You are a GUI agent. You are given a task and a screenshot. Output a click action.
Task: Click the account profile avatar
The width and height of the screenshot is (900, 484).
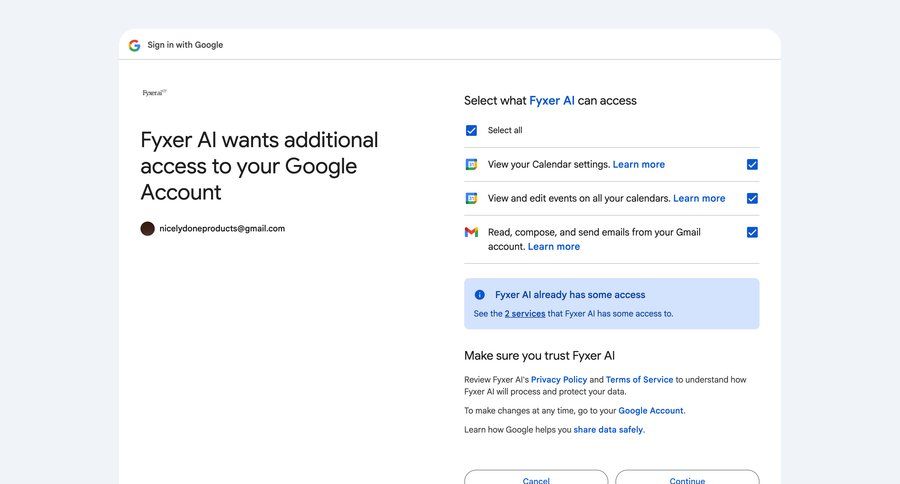(148, 229)
